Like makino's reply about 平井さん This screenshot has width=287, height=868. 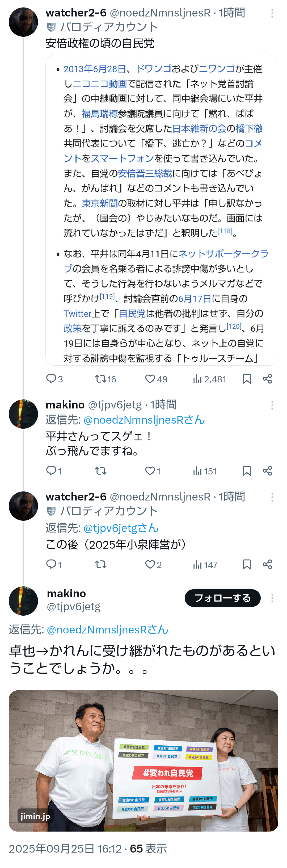tap(150, 471)
